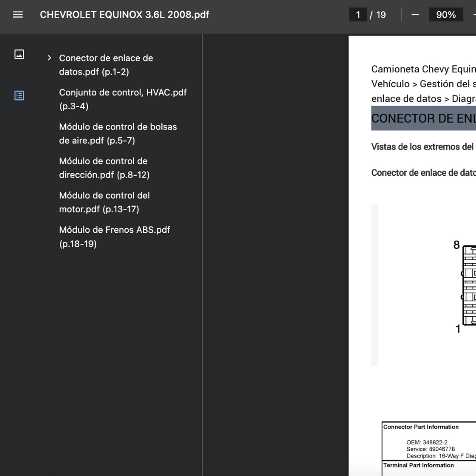
Task: Click the 90% zoom level field
Action: coord(446,15)
